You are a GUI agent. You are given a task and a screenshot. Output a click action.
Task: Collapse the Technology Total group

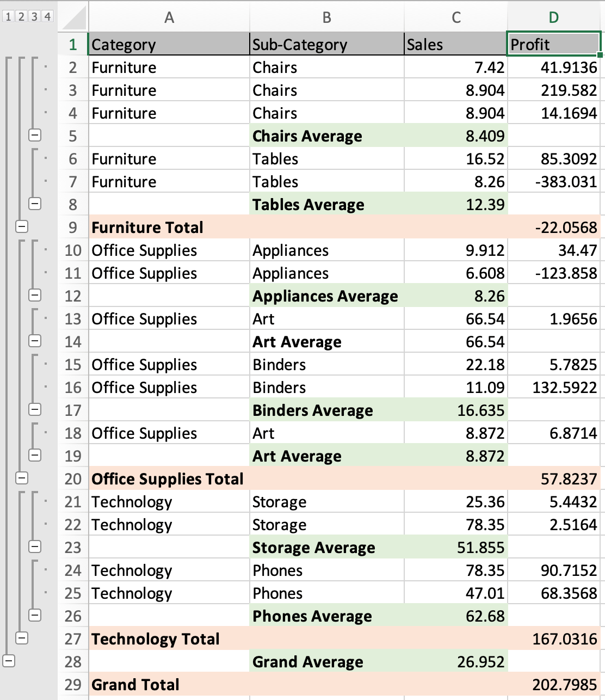coord(22,638)
